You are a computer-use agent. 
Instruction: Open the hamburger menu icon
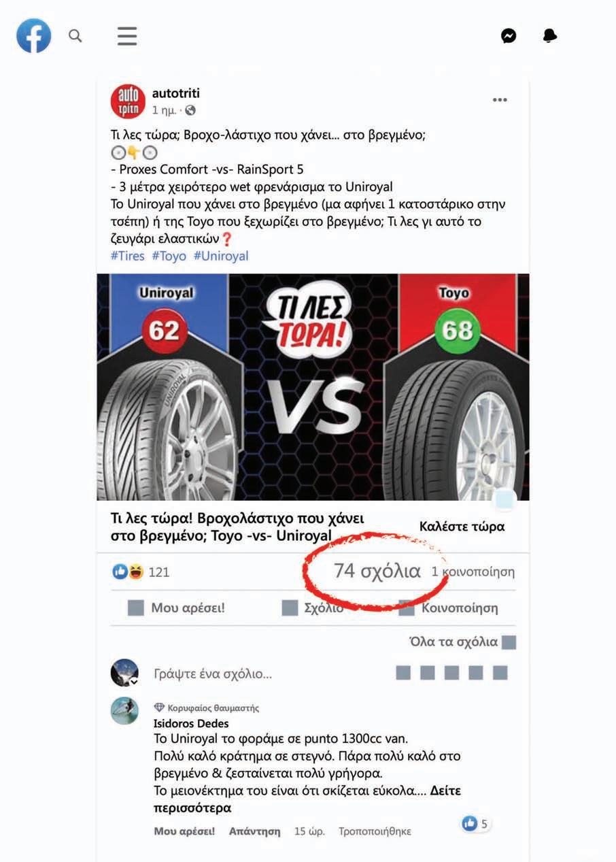pos(127,35)
